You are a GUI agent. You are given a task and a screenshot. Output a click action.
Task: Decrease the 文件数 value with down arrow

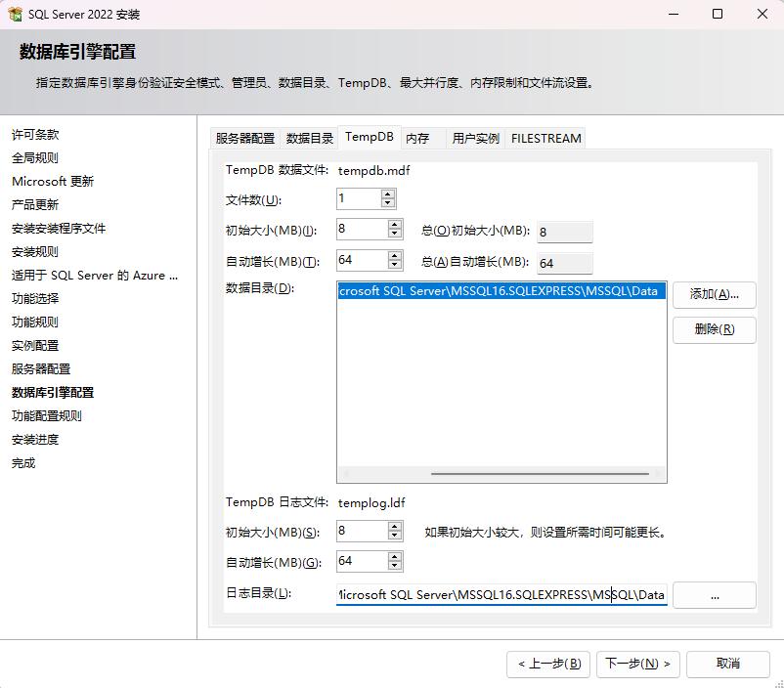388,204
